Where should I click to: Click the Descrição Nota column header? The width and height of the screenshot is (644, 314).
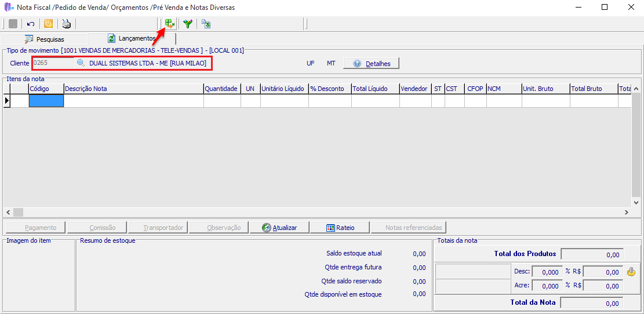pos(133,89)
